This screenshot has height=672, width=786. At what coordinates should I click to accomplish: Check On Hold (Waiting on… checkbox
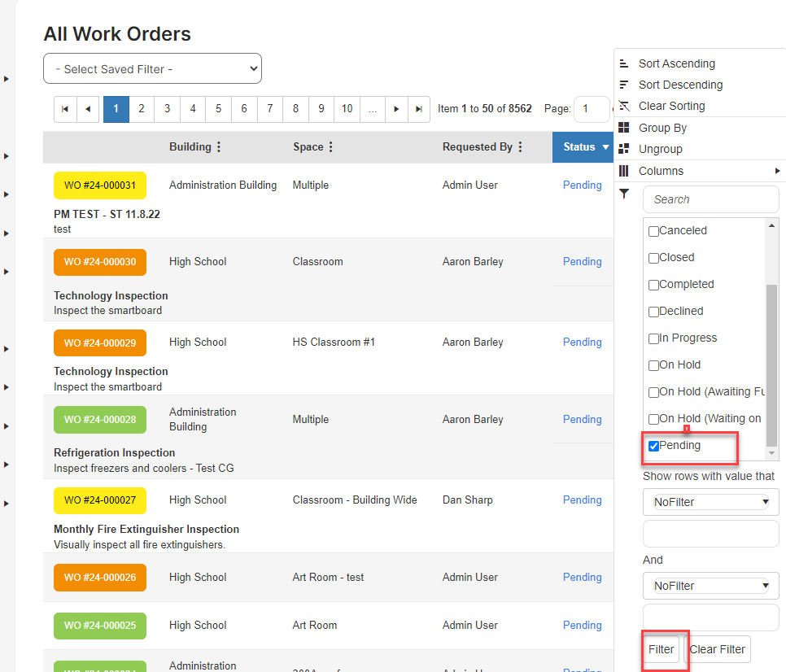point(653,419)
